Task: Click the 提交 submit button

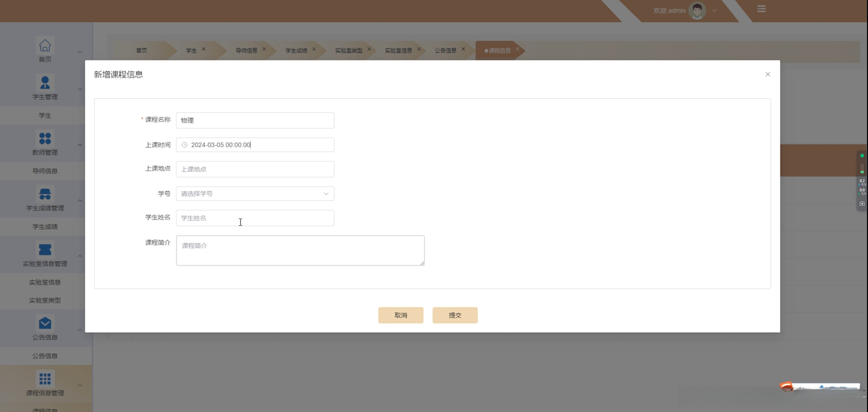Action: [x=455, y=315]
